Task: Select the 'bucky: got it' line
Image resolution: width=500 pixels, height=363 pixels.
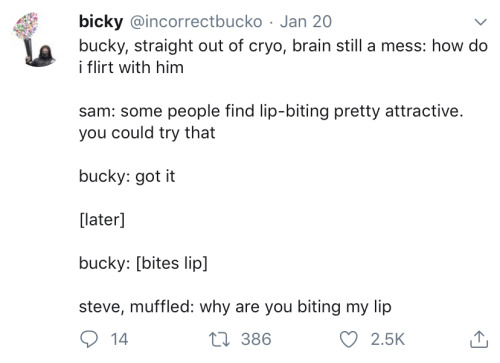Action: point(127,176)
